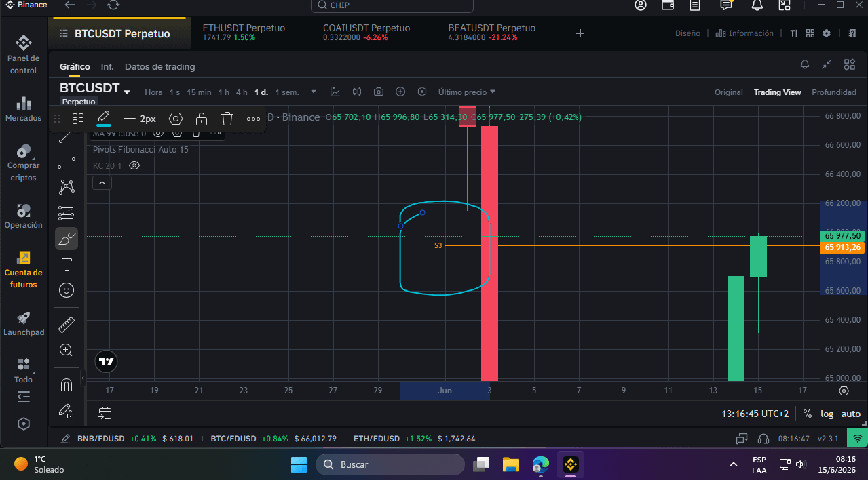
Task: Open File Explorer from taskbar
Action: pyautogui.click(x=510, y=464)
